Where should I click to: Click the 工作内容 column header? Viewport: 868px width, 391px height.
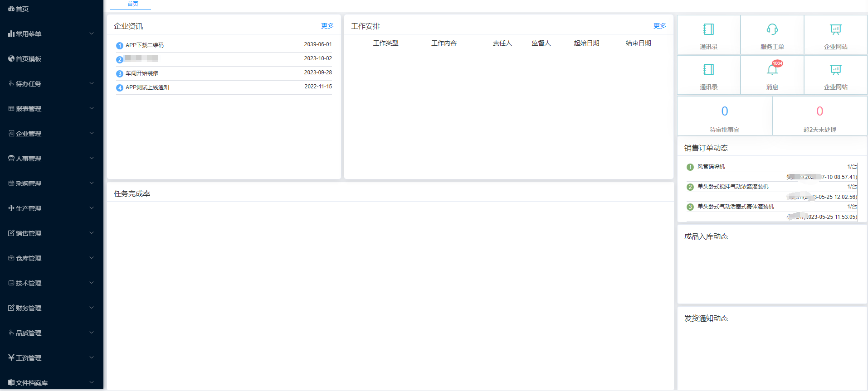[444, 43]
